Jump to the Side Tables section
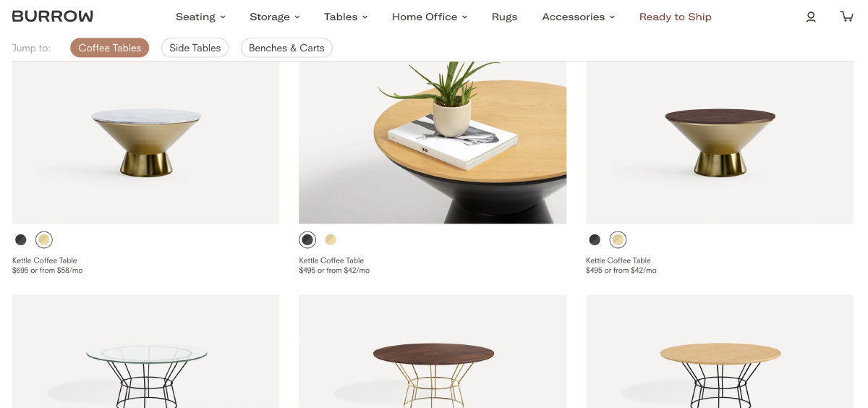The height and width of the screenshot is (408, 868). [195, 48]
